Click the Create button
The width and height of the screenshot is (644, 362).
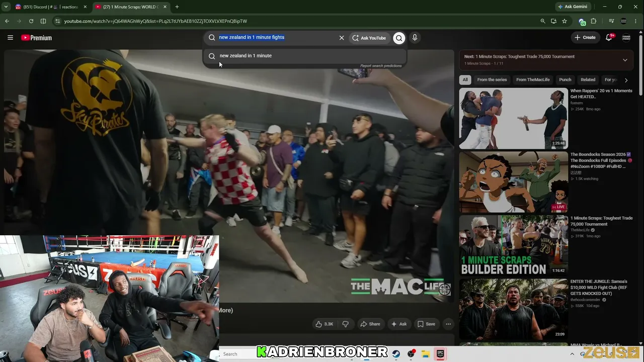point(585,38)
